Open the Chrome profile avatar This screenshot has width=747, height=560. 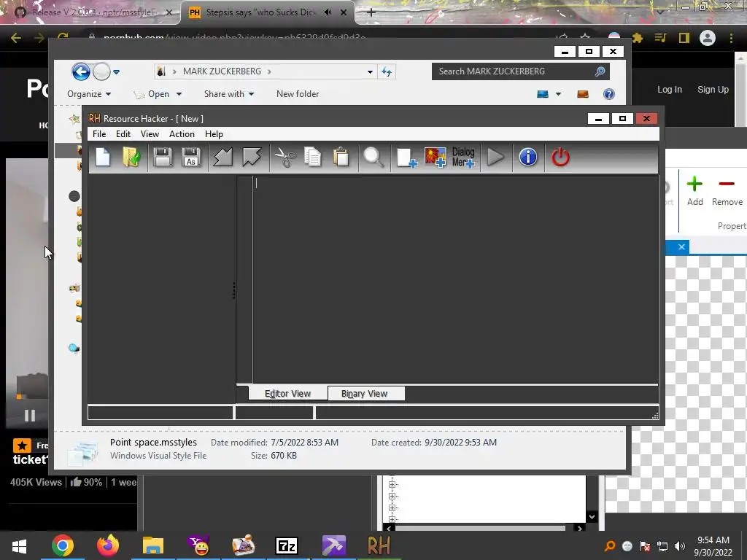pyautogui.click(x=708, y=38)
